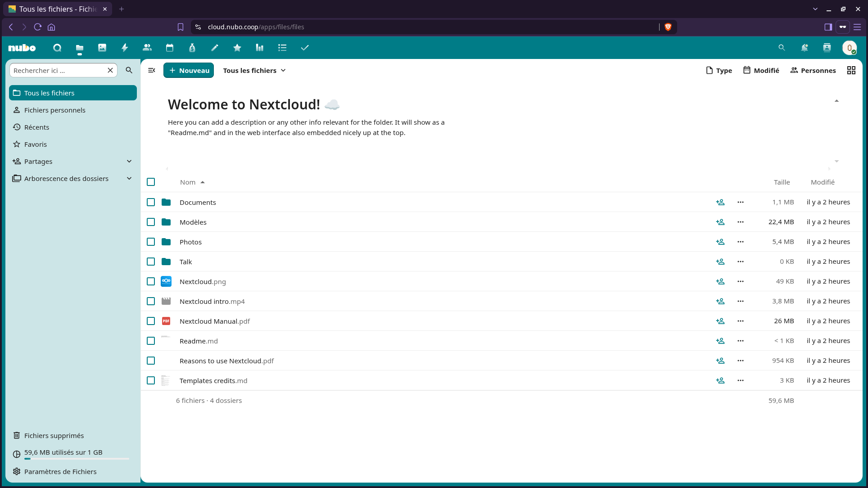
Task: Collapse the navigation sidebar toggle
Action: pos(152,70)
